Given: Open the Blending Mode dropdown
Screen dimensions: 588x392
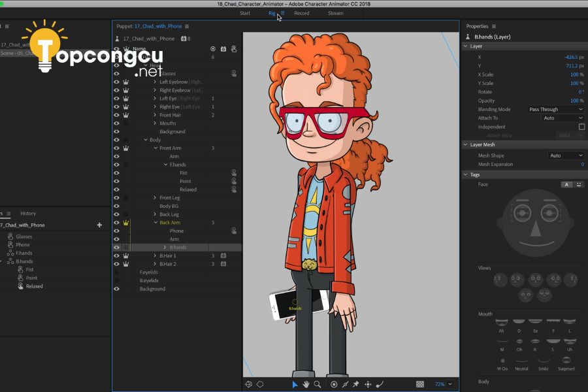Looking at the screenshot, I should coord(555,110).
